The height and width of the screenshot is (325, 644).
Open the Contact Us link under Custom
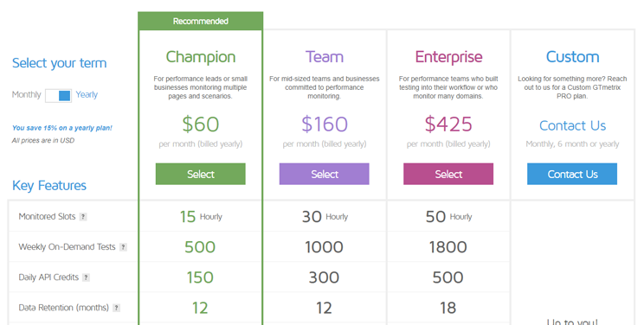click(572, 125)
